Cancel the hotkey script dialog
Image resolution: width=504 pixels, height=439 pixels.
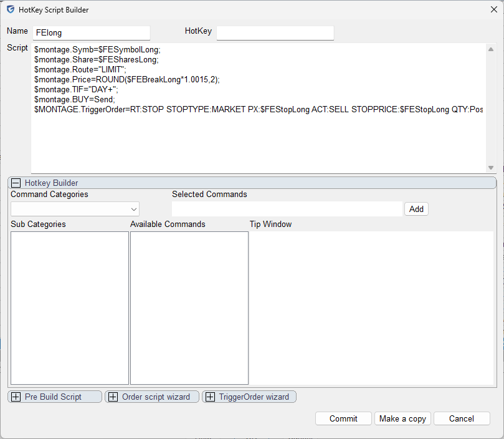point(462,418)
